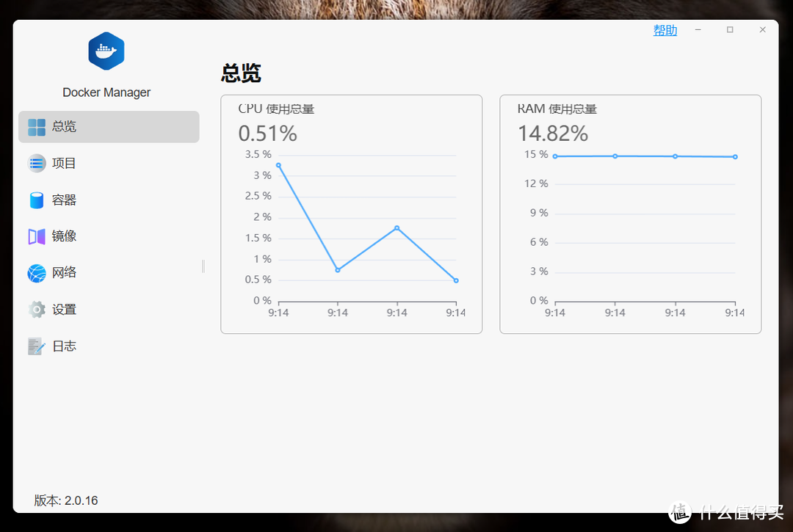This screenshot has height=532, width=793.
Task: Open the 总览 sidebar item
Action: point(109,127)
